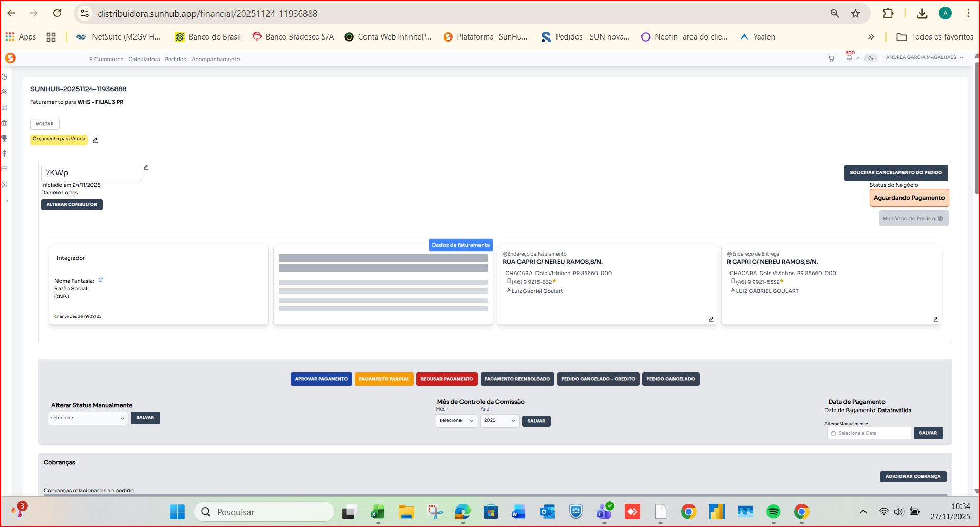
Task: Open the Calculadora menu item
Action: [144, 60]
